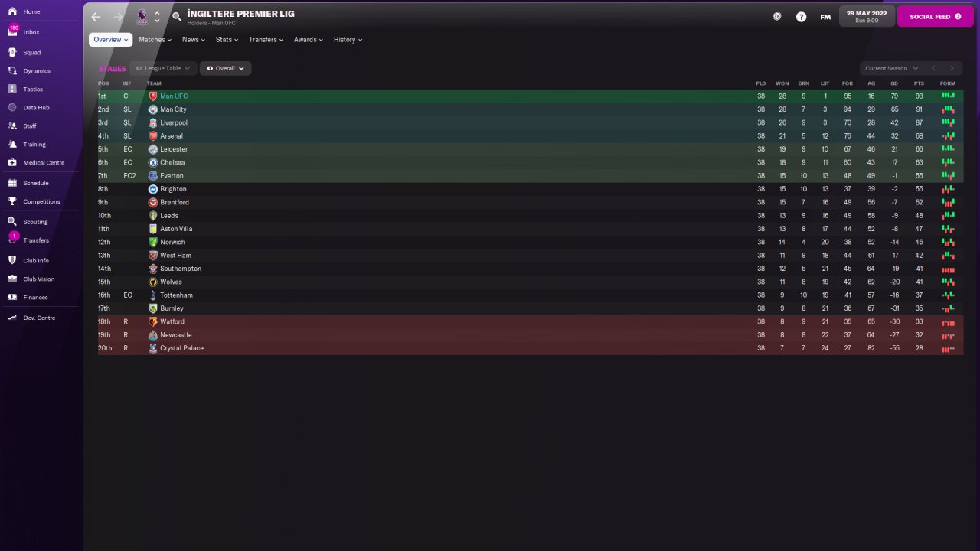Open the Matches menu
The width and height of the screenshot is (980, 551).
point(155,39)
